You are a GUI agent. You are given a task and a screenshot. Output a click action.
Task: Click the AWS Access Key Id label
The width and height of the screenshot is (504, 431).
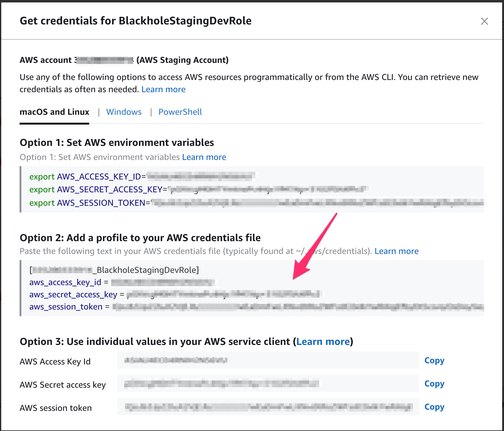(55, 362)
